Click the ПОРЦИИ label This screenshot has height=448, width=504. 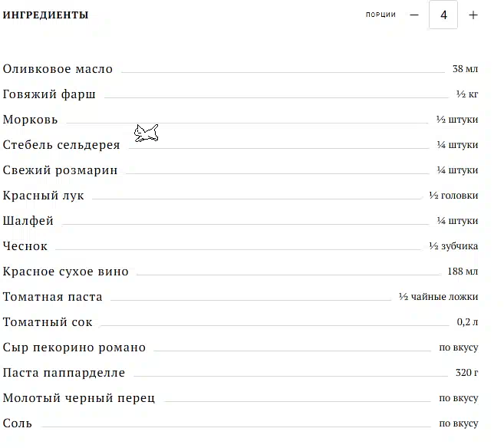[x=380, y=15]
